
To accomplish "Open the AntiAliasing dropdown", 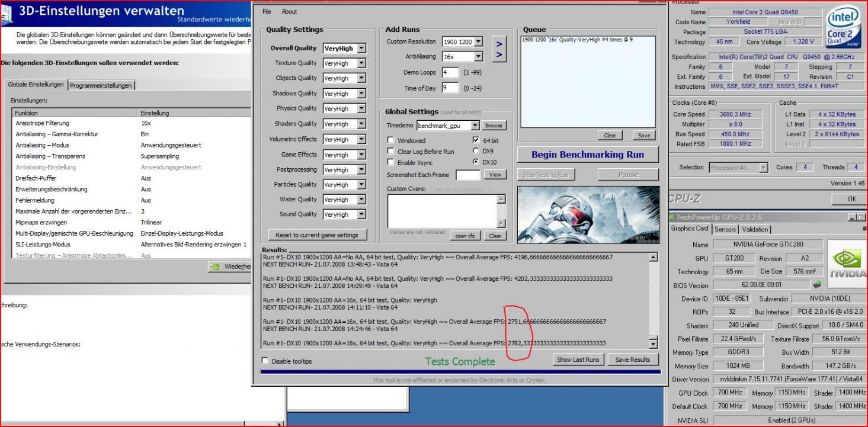I will click(478, 57).
